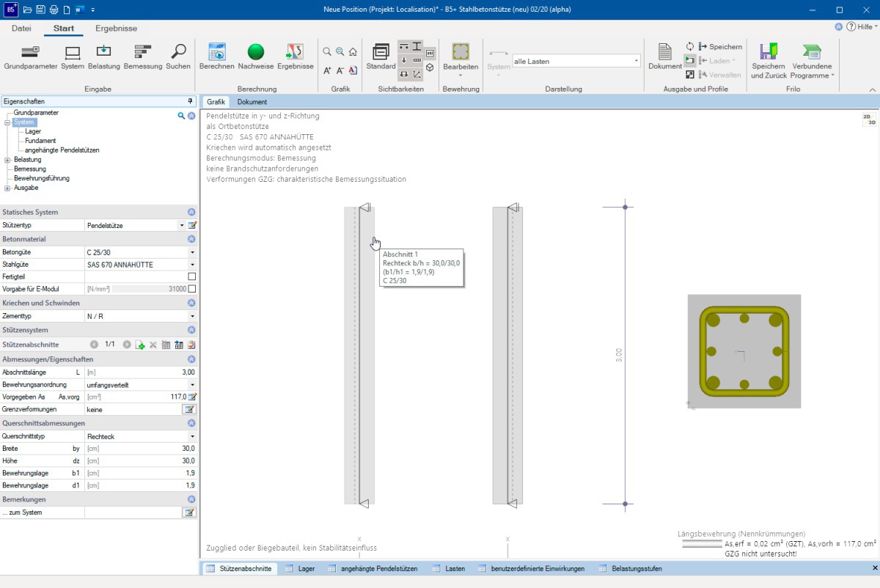The width and height of the screenshot is (880, 588).
Task: Open the alle Lasten dropdown
Action: point(635,62)
